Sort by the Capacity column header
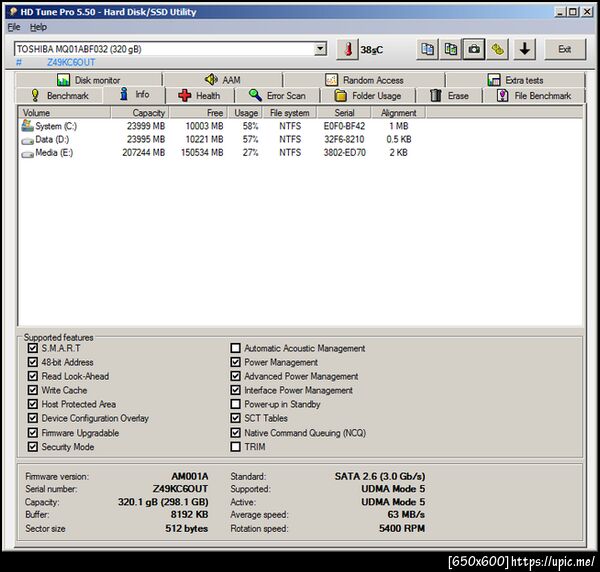 coord(140,112)
